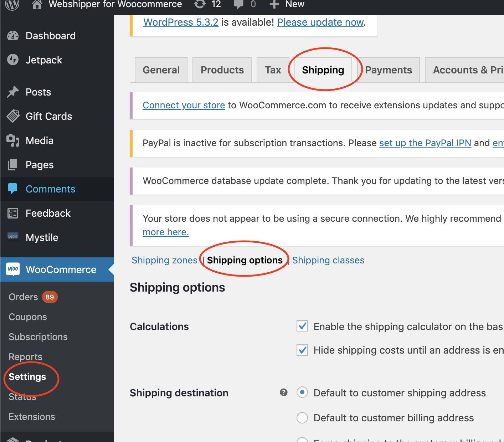Open the Products settings tab

point(222,70)
